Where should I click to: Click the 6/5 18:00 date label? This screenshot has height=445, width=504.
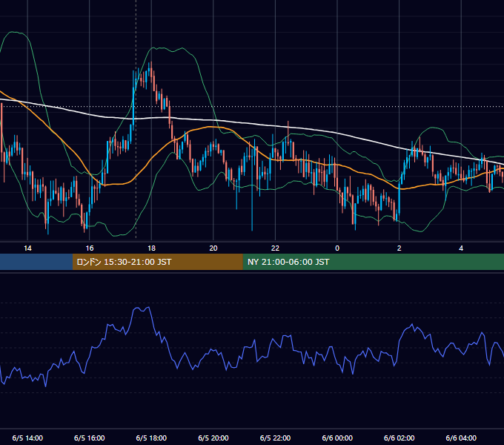151,438
